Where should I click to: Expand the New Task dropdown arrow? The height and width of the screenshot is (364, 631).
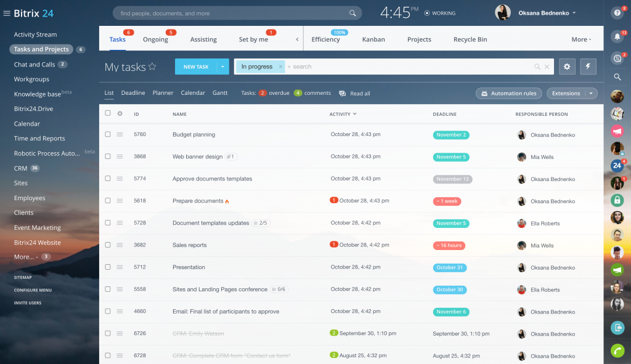222,67
